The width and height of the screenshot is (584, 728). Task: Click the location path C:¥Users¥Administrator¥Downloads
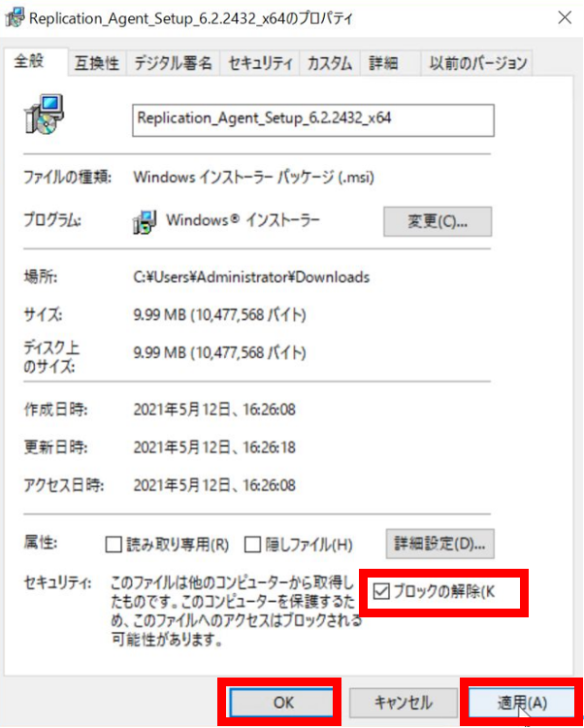click(x=251, y=278)
